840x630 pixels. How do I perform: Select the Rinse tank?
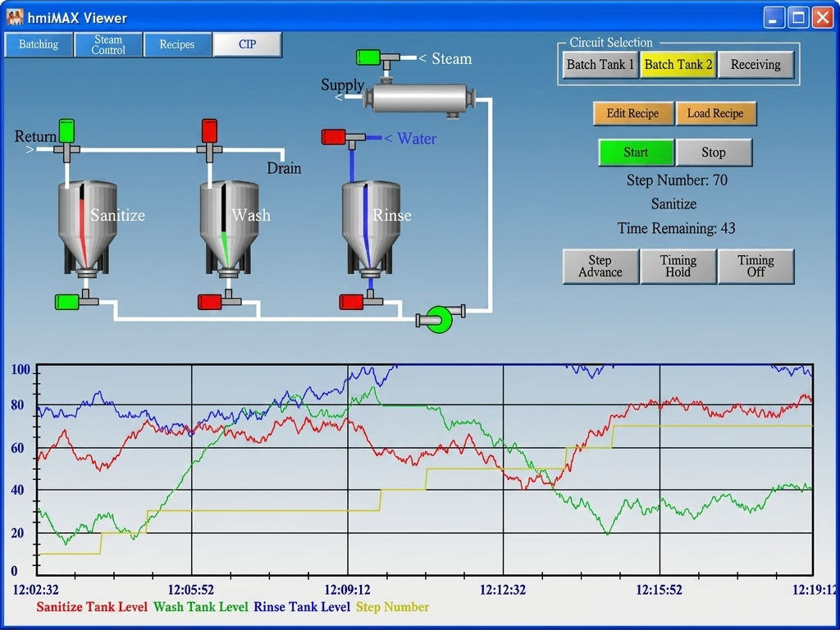pos(372,228)
